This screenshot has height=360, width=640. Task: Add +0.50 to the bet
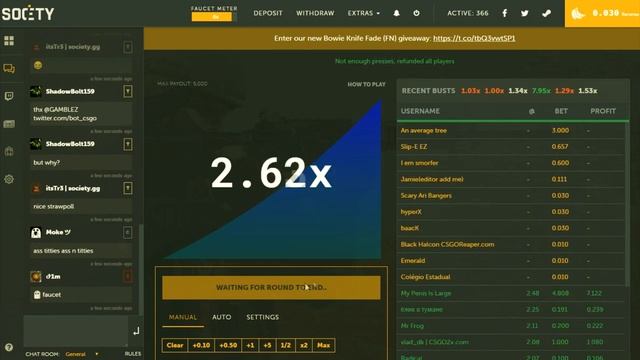[x=228, y=345]
